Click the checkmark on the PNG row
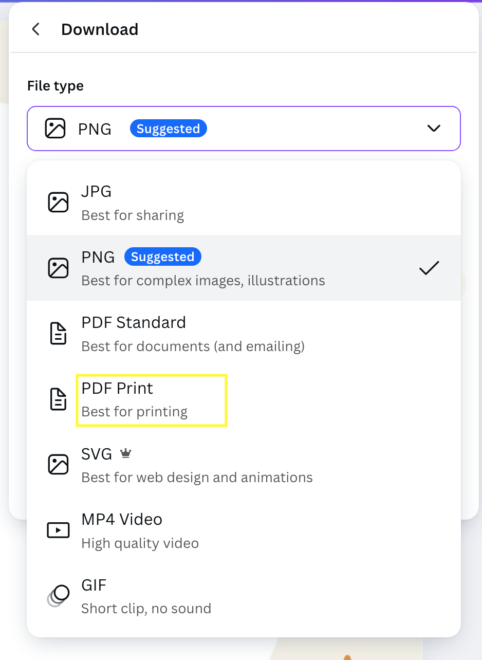Screen dimensions: 482x660 point(429,268)
